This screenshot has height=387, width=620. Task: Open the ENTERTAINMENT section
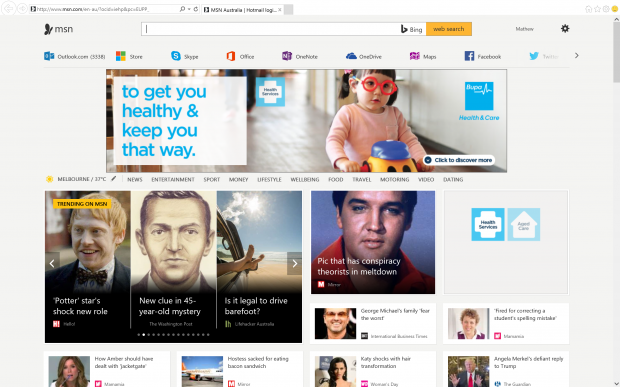click(173, 179)
